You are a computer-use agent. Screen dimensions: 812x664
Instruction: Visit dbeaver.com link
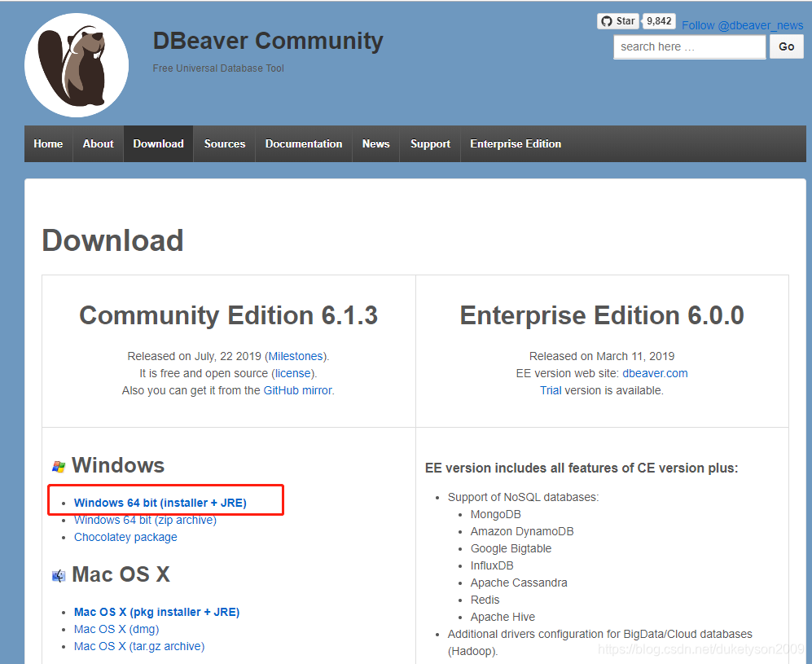coord(655,373)
